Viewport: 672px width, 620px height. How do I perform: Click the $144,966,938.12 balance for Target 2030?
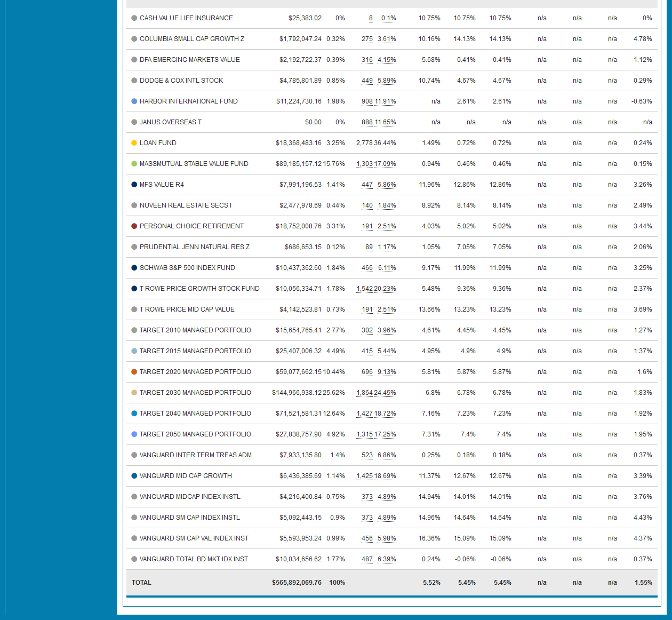click(297, 393)
